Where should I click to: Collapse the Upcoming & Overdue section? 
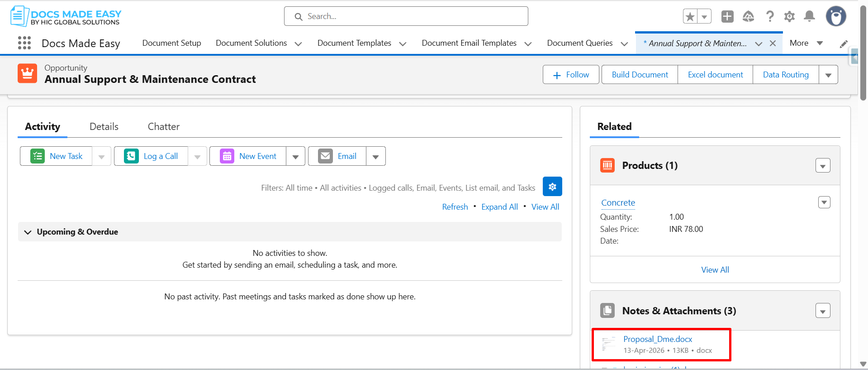click(x=28, y=232)
